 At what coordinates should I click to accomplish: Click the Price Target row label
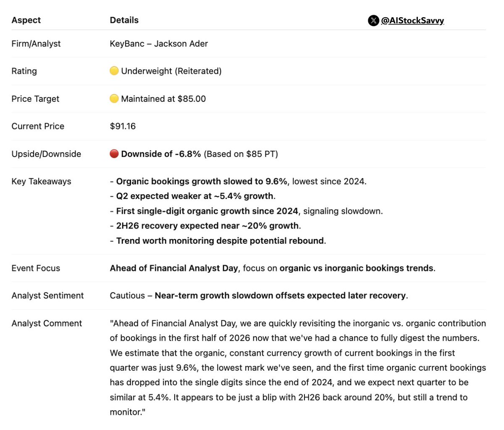tap(35, 99)
